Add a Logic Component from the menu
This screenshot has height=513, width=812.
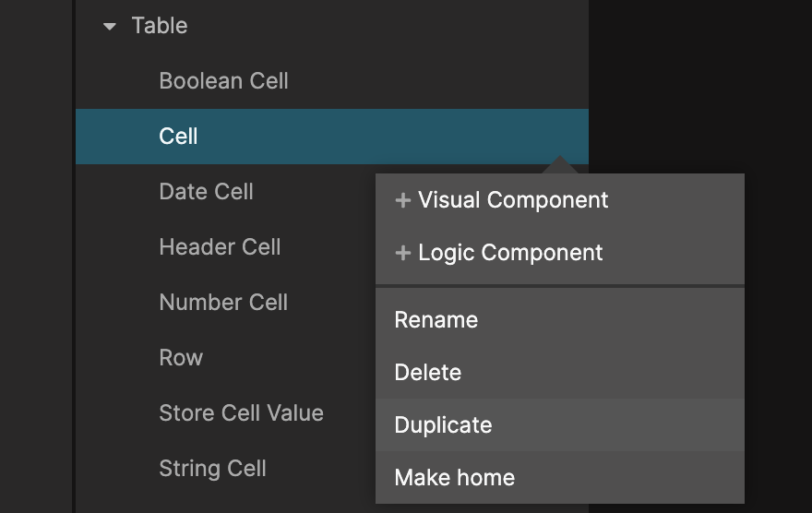pos(510,253)
